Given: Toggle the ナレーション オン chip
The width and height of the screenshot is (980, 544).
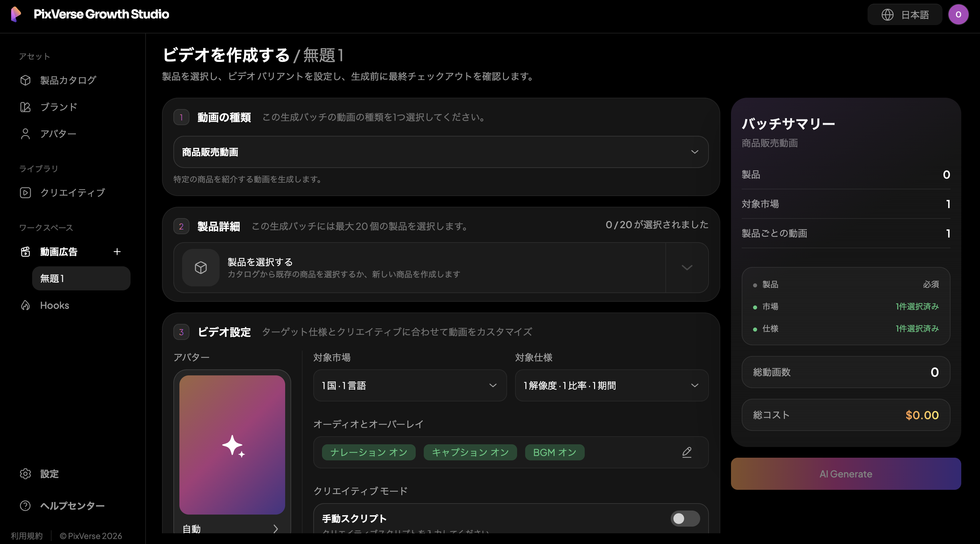Looking at the screenshot, I should click(369, 452).
